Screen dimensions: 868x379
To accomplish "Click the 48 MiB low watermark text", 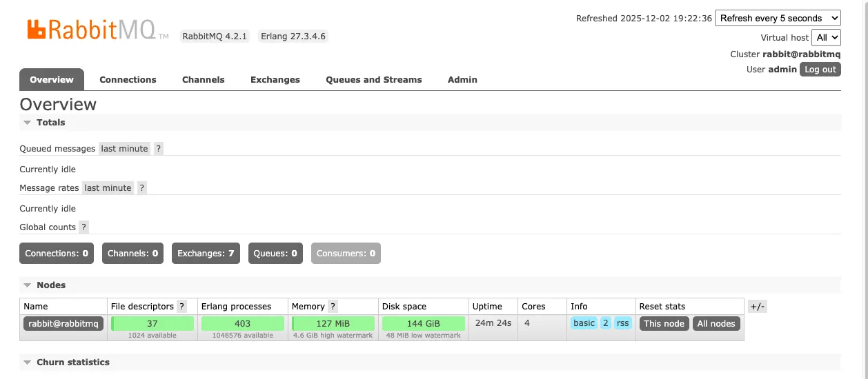I will point(424,336).
